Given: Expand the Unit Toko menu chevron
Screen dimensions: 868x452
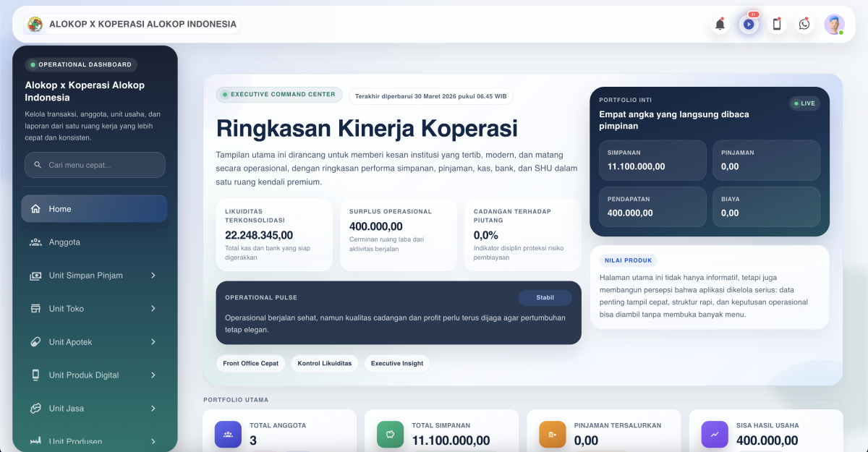Looking at the screenshot, I should 153,309.
